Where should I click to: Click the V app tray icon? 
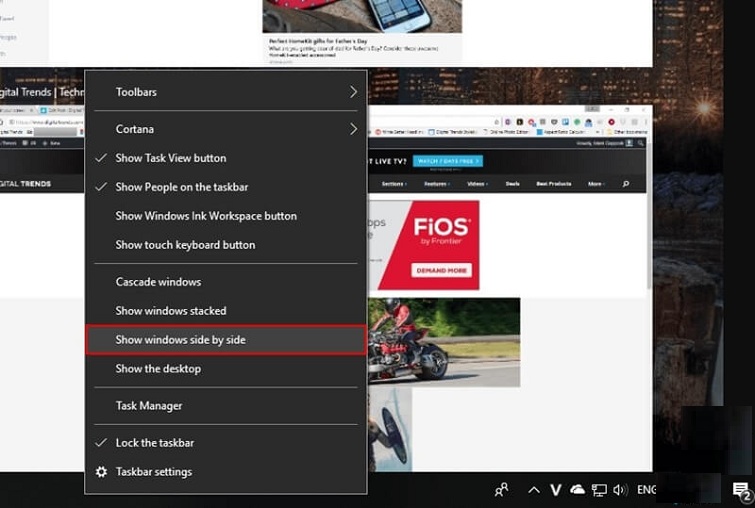point(556,490)
